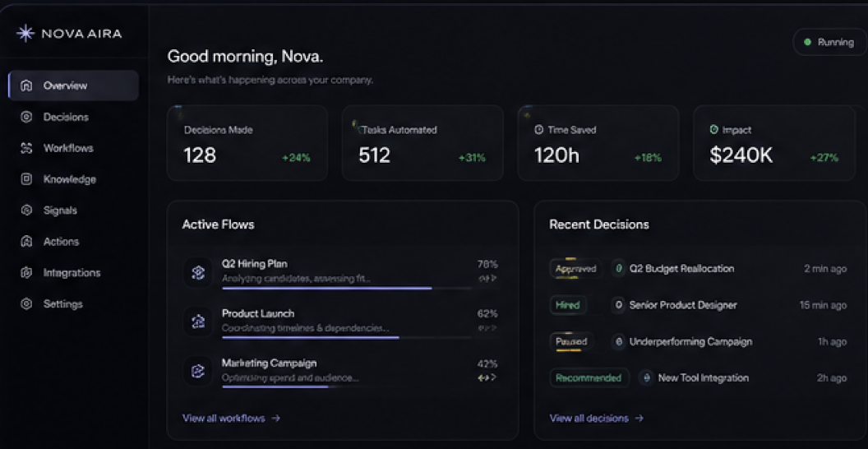Click the Active Flows heading
The width and height of the screenshot is (868, 449).
pyautogui.click(x=218, y=224)
